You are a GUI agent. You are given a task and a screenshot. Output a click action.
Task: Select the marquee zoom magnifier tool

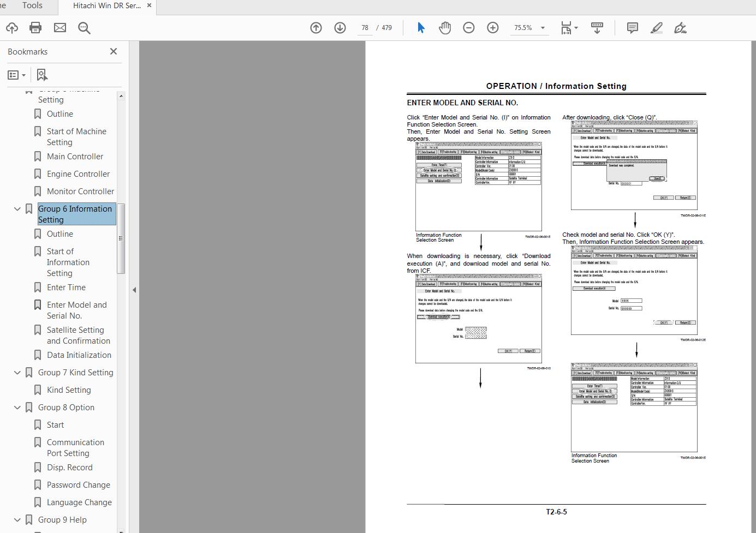pos(84,28)
